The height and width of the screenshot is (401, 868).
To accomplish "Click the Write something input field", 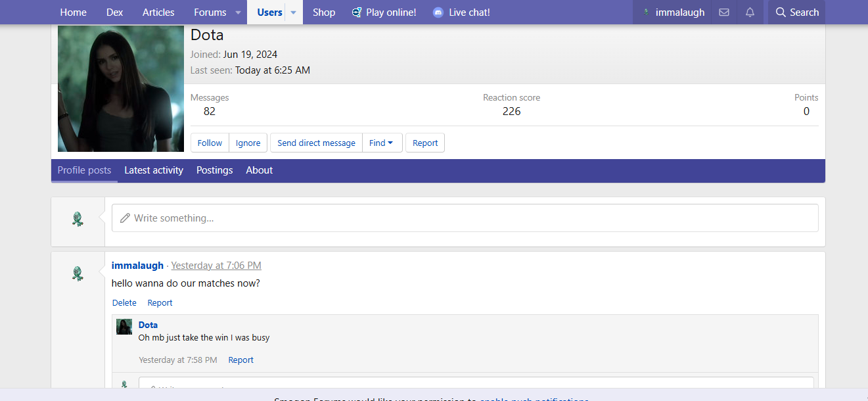I will tap(465, 218).
